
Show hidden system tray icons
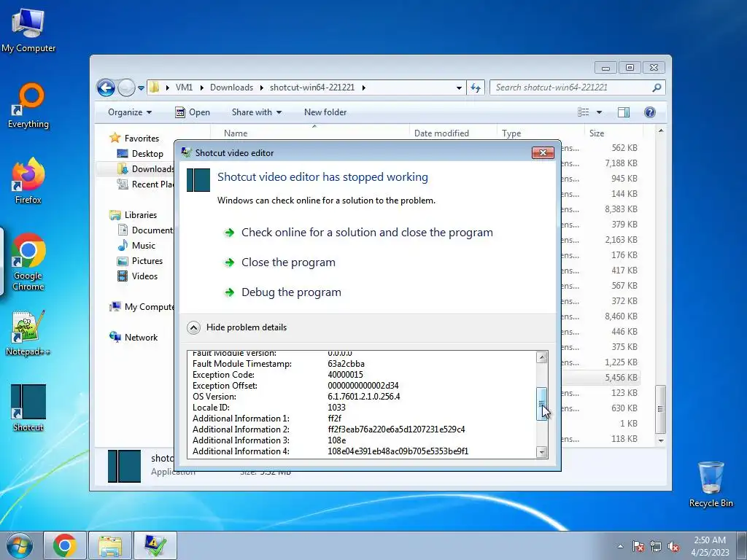620,546
